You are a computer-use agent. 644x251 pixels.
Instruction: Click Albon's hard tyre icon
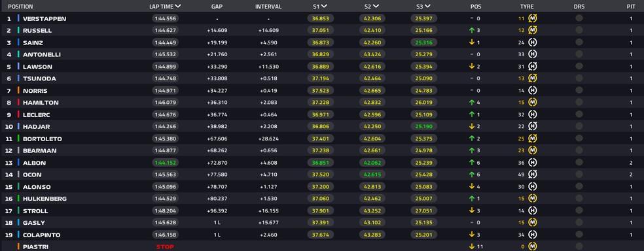[x=533, y=162]
